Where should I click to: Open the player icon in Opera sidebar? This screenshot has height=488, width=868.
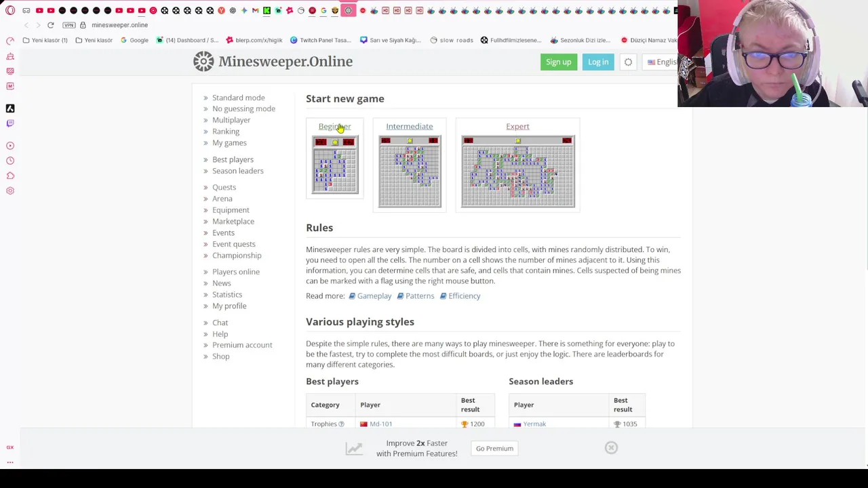[10, 146]
